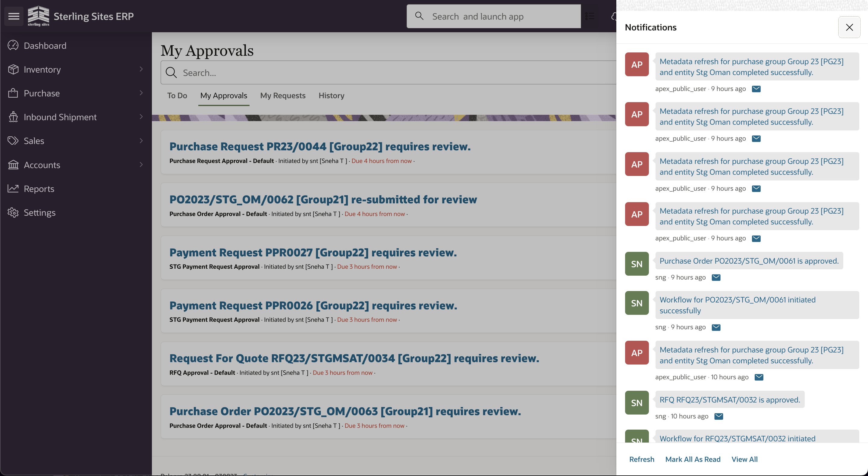This screenshot has height=476, width=868.
Task: Open Settings gear in sidebar
Action: [13, 213]
